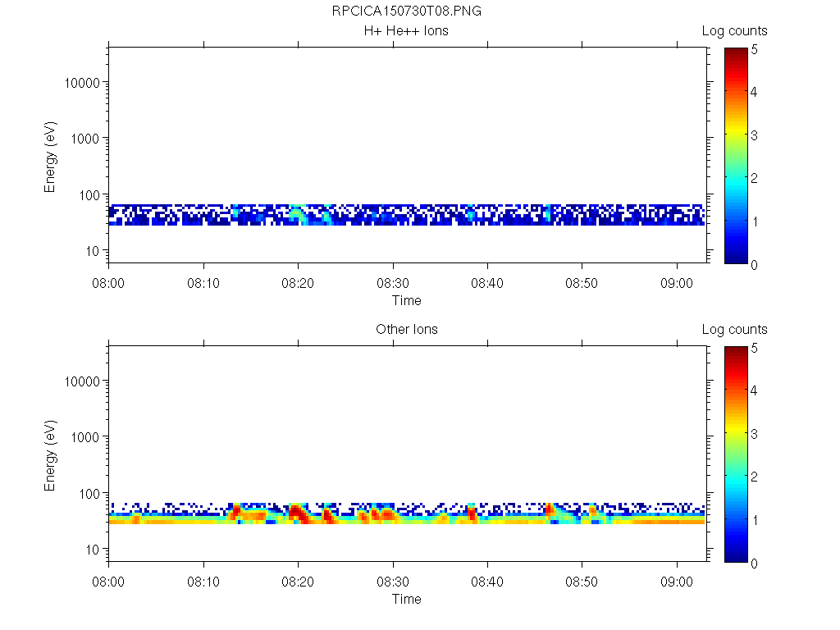Click the blue H+ He++ ion data band
The width and height of the screenshot is (840, 630).
point(407,215)
